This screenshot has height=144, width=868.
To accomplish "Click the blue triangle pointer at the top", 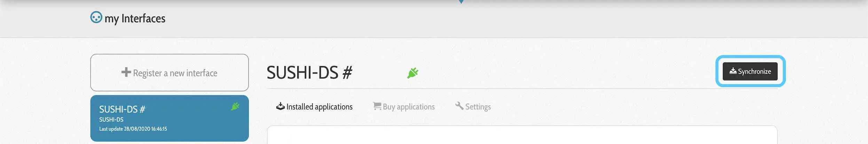I will [x=461, y=2].
